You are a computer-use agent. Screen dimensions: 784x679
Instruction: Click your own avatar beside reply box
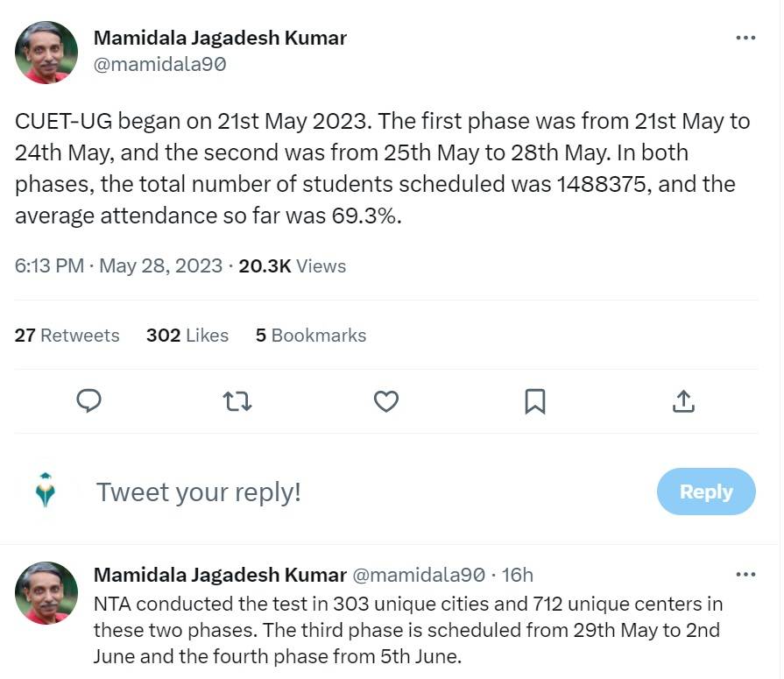pyautogui.click(x=46, y=491)
